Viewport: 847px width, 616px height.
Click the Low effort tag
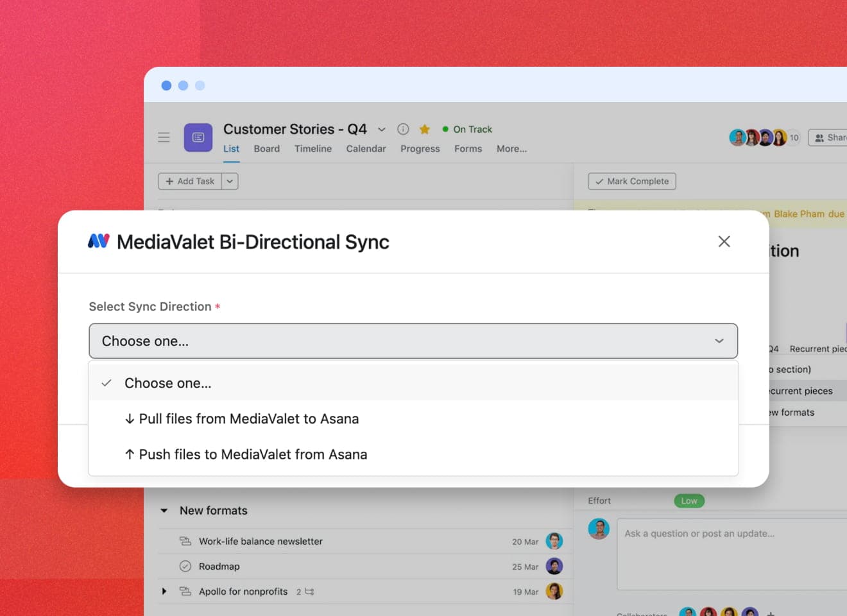coord(689,501)
